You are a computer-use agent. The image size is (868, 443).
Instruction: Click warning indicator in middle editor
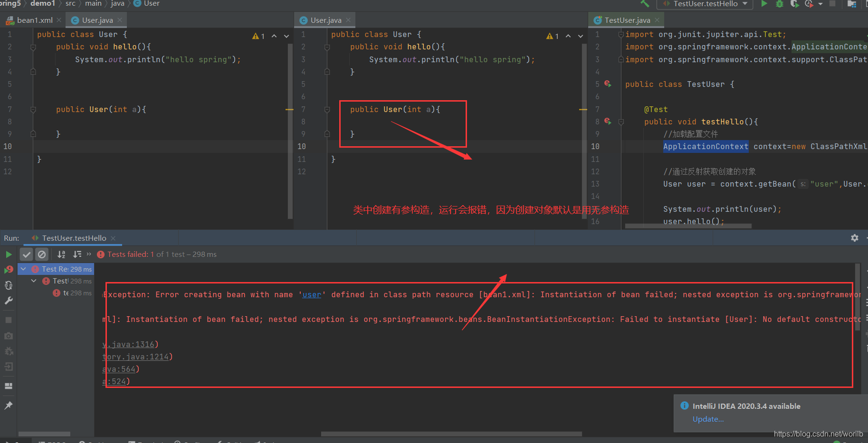pos(553,36)
